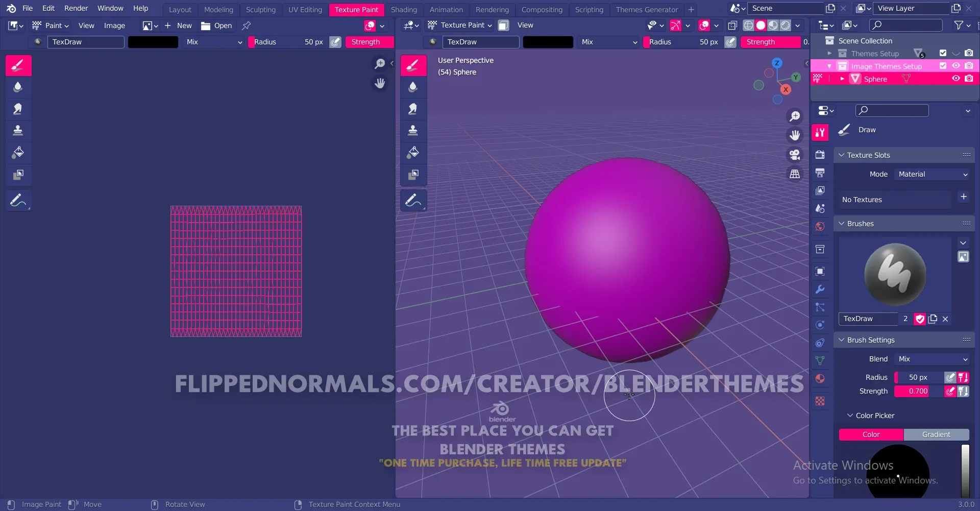980x511 pixels.
Task: Expand the Themes Setup collection
Action: tap(829, 53)
